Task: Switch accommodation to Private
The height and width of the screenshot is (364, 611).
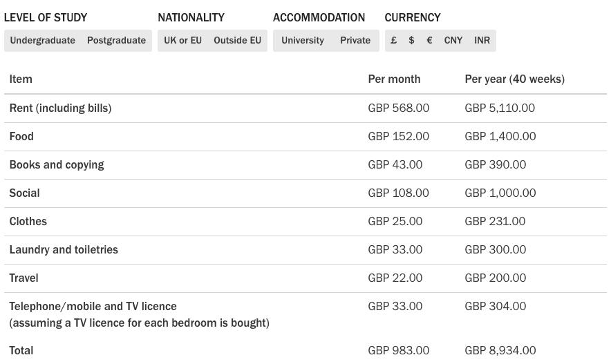Action: click(355, 41)
